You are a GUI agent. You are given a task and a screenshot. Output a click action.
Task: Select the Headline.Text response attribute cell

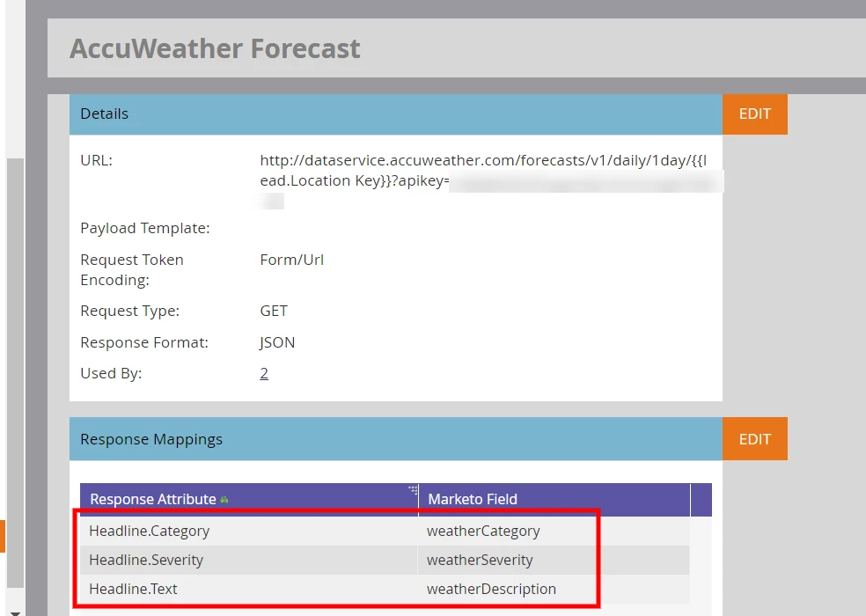pyautogui.click(x=248, y=589)
